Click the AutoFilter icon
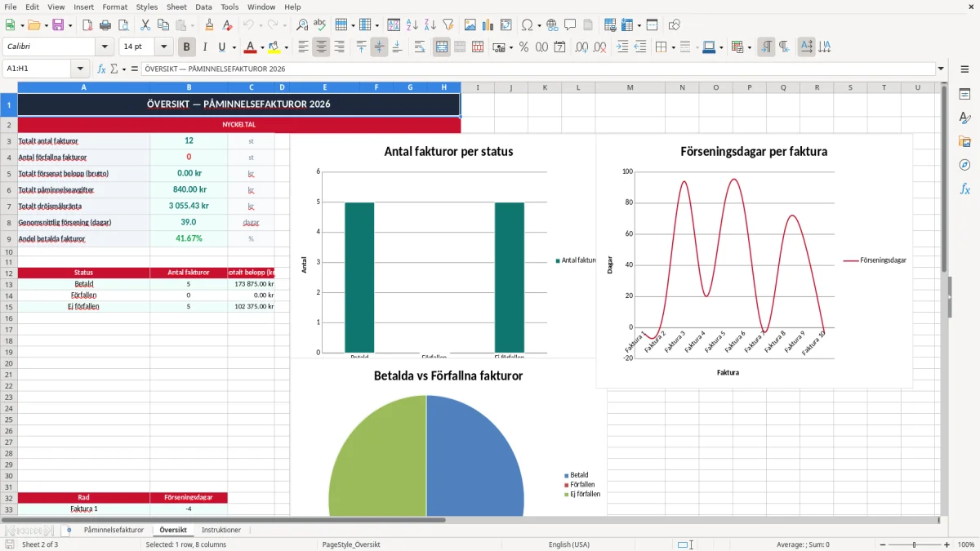The height and width of the screenshot is (551, 980). click(x=448, y=25)
